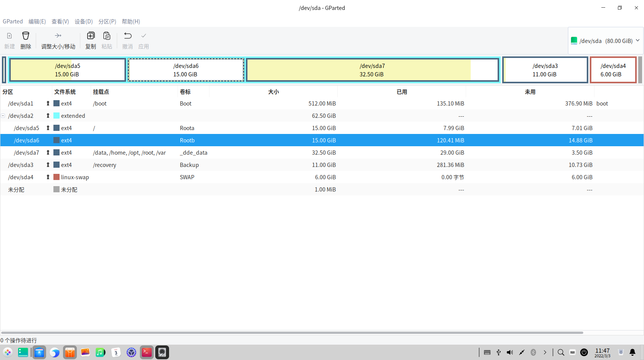The height and width of the screenshot is (360, 644).
Task: Click the Delete partition trash icon
Action: tap(26, 36)
